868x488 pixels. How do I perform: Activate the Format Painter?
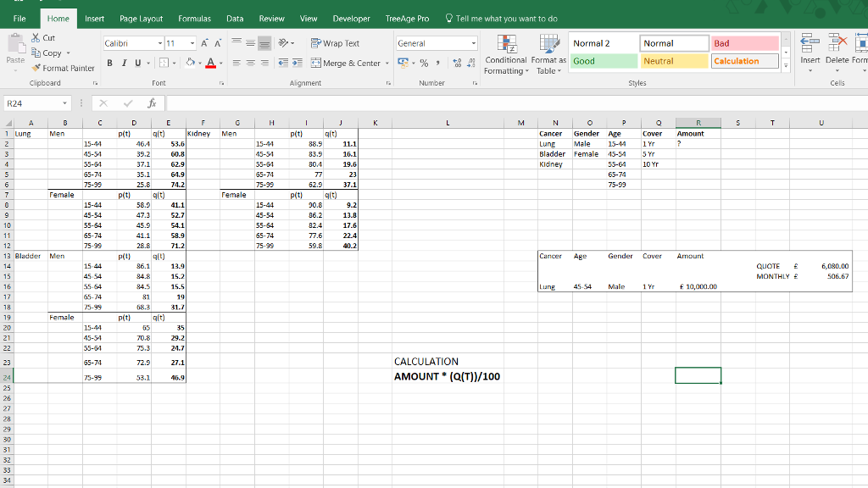click(64, 69)
